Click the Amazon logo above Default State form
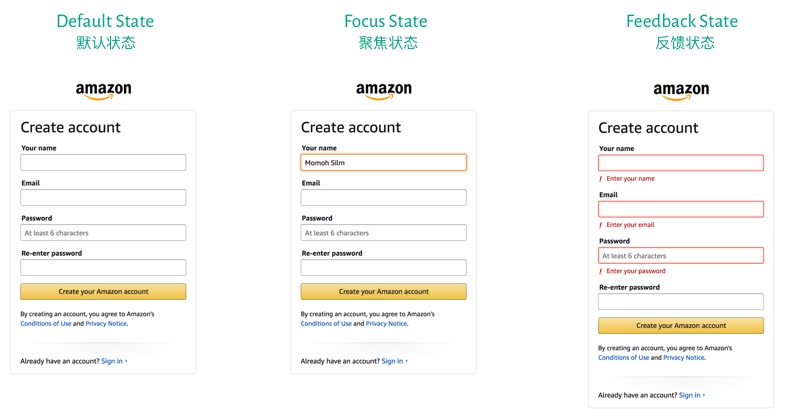Viewport: 785px width, 420px height. (x=103, y=91)
